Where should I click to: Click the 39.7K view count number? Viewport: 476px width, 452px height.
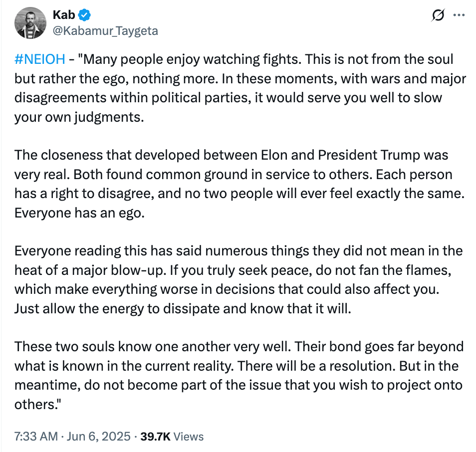point(156,437)
